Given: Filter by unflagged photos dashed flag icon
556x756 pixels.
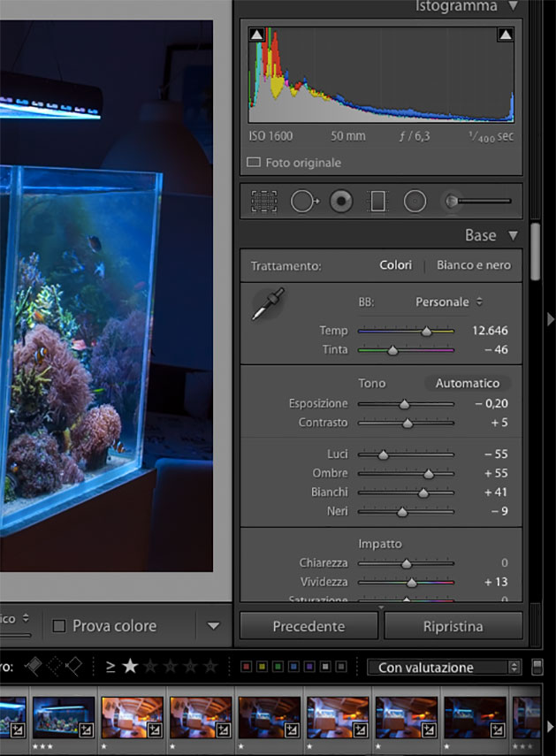Looking at the screenshot, I should point(54,667).
